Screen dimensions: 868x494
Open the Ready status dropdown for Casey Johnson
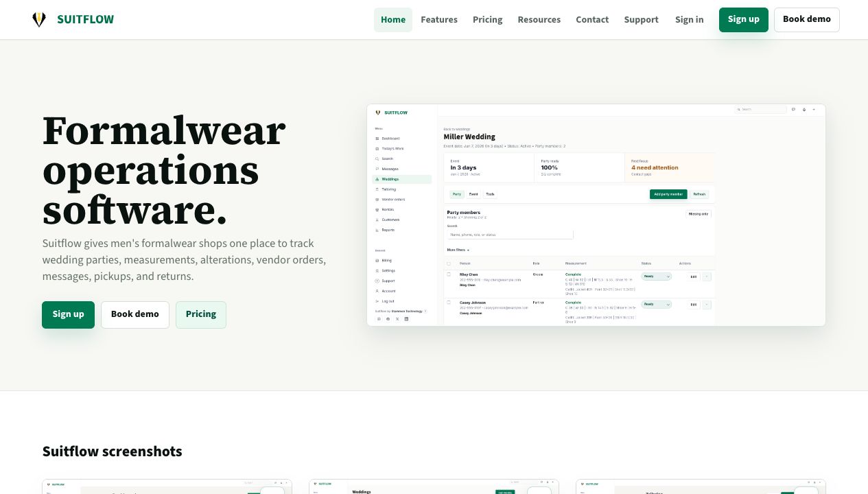[656, 304]
